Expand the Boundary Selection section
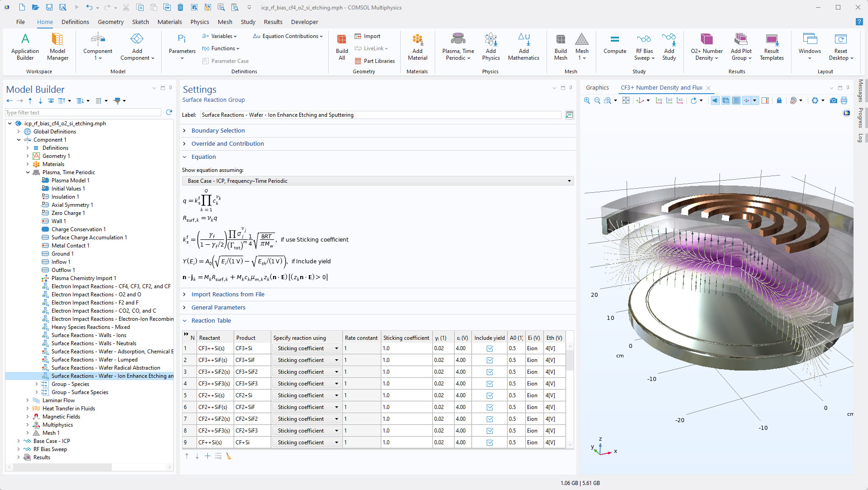This screenshot has width=868, height=490. click(218, 130)
